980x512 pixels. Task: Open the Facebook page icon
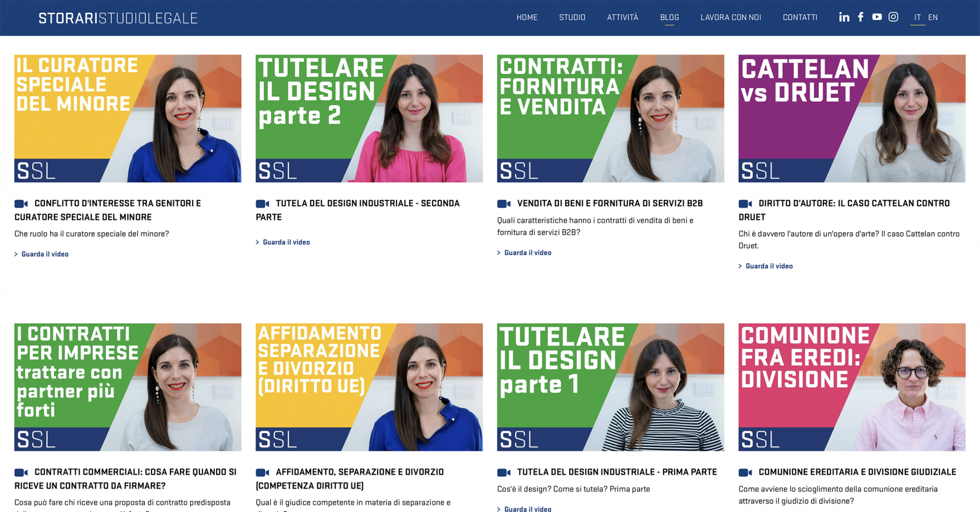[x=860, y=17]
